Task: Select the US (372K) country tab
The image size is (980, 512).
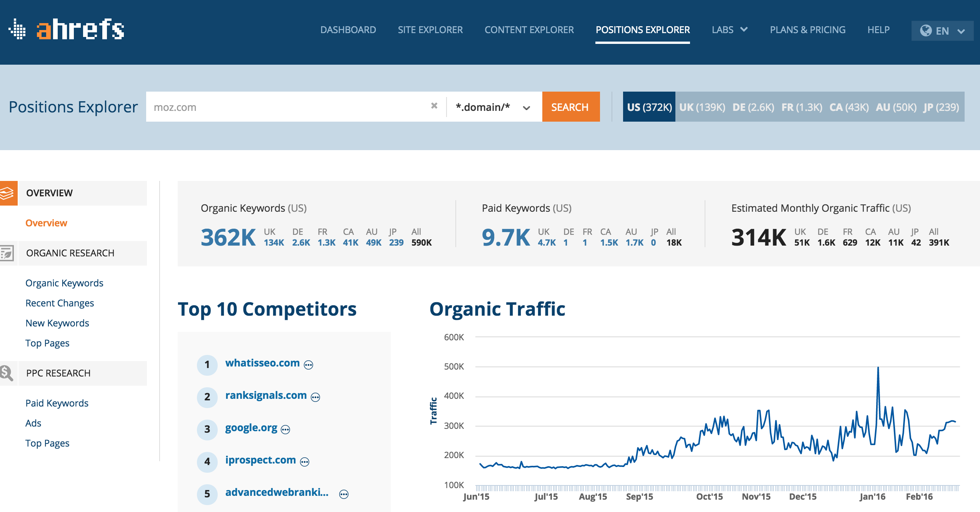Action: 649,107
